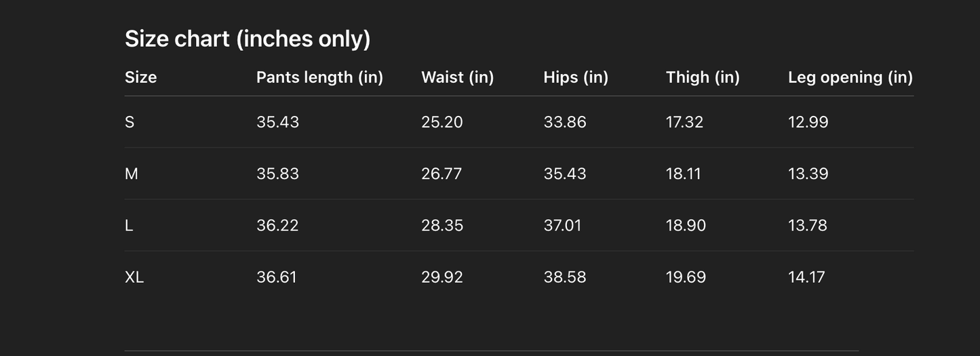This screenshot has width=980, height=356.
Task: Click the Size chart (inches only) heading
Action: 248,39
